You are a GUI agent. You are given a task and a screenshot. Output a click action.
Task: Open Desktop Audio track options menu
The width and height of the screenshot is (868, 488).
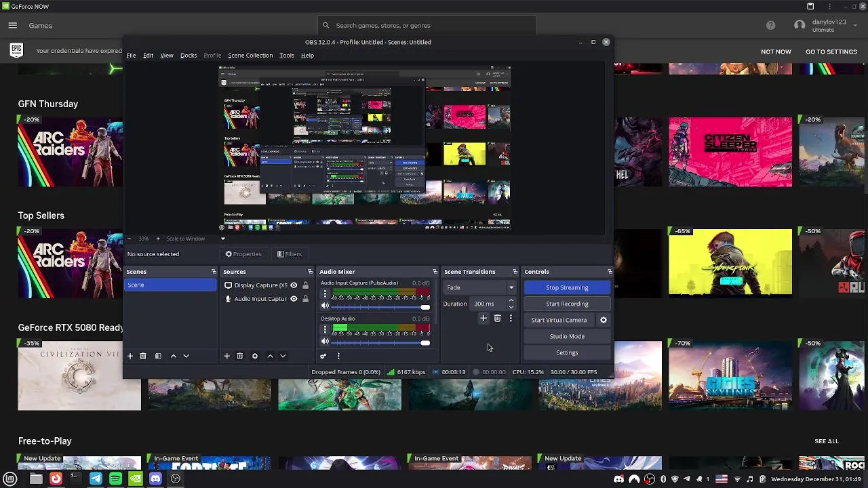click(325, 329)
